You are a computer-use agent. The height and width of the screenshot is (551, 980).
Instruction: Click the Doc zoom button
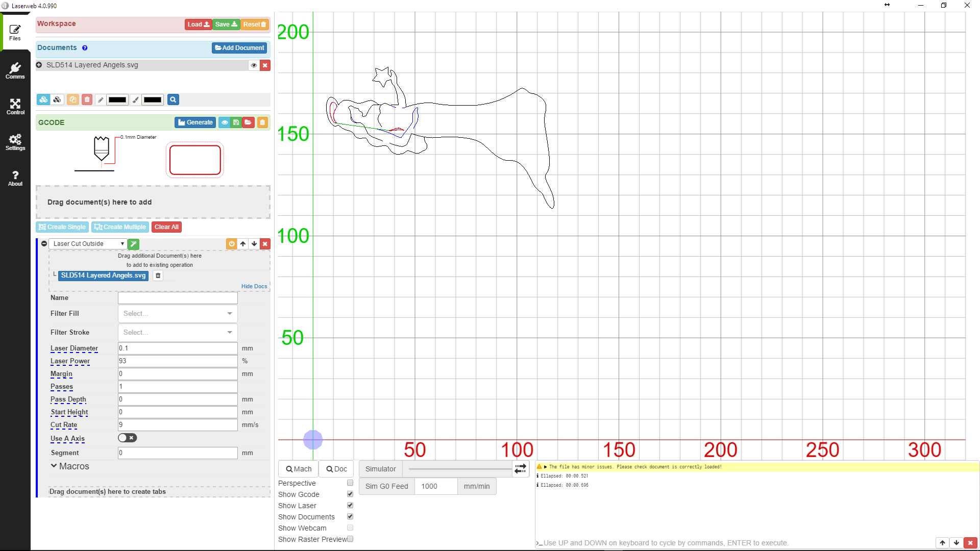click(336, 469)
